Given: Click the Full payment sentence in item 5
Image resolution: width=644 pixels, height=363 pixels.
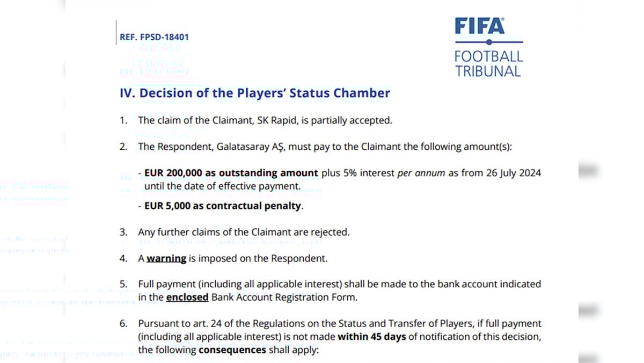Looking at the screenshot, I should point(339,284).
